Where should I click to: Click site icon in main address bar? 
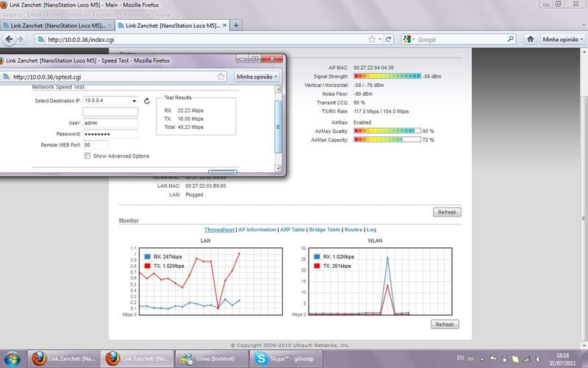[40, 40]
